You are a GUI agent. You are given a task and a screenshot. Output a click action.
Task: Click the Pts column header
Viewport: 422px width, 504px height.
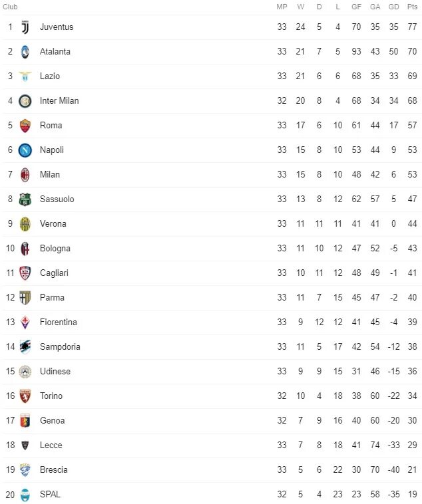[x=412, y=7]
